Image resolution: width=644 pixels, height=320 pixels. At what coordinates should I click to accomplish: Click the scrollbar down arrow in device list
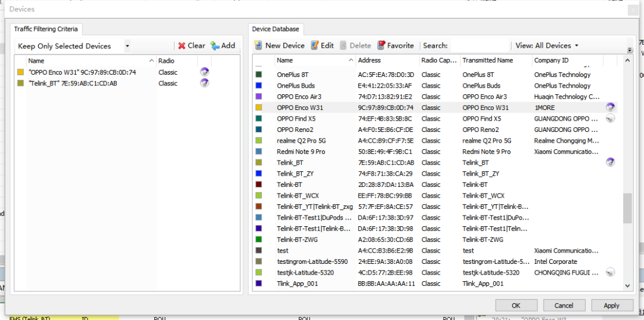[x=627, y=285]
